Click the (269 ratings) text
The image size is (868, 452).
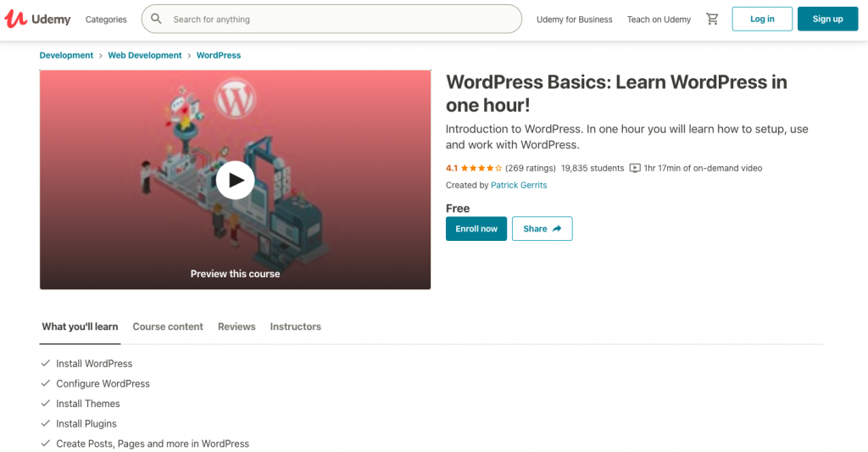click(531, 169)
